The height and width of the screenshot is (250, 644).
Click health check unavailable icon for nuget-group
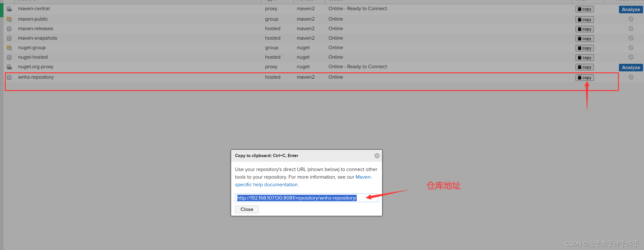[x=631, y=48]
